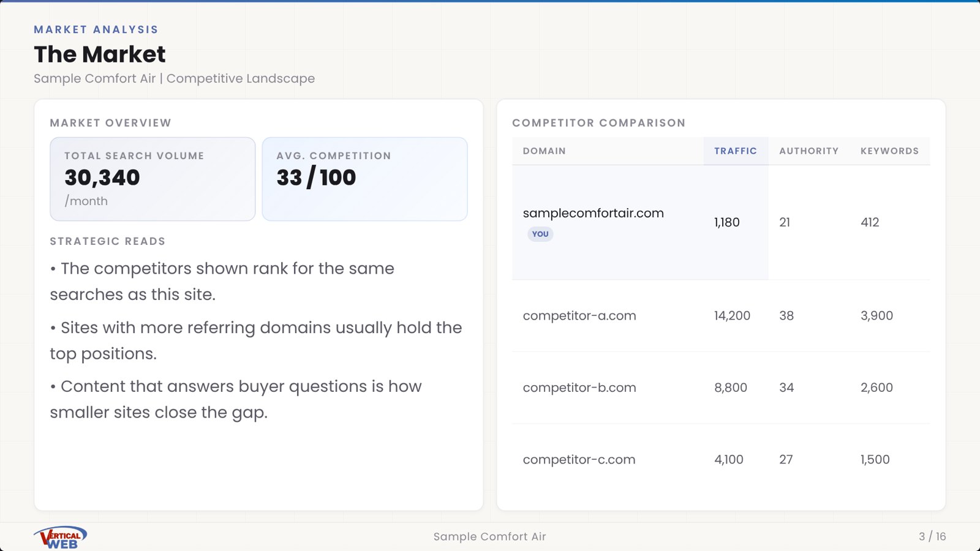Select competitor-a.com domain row
This screenshot has width=980, height=551.
click(721, 316)
